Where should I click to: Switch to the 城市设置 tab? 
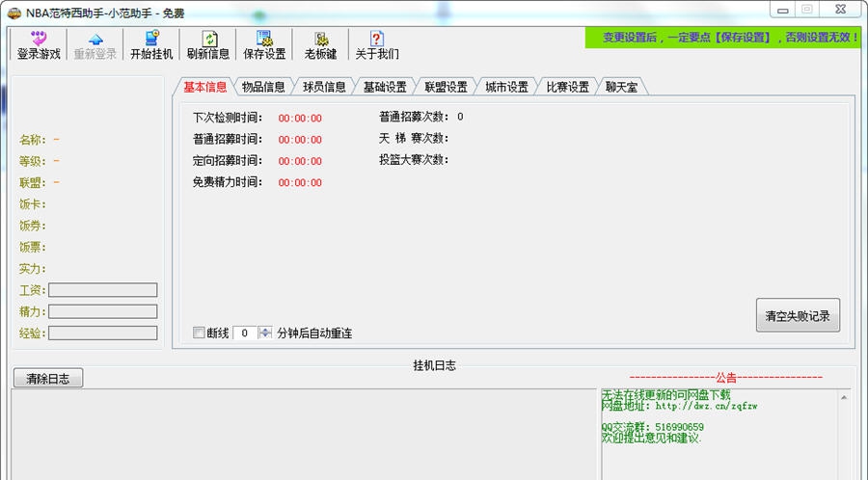tap(507, 87)
